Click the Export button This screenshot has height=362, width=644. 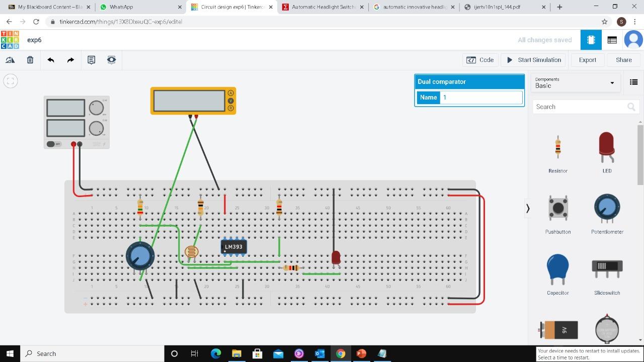[x=587, y=60]
